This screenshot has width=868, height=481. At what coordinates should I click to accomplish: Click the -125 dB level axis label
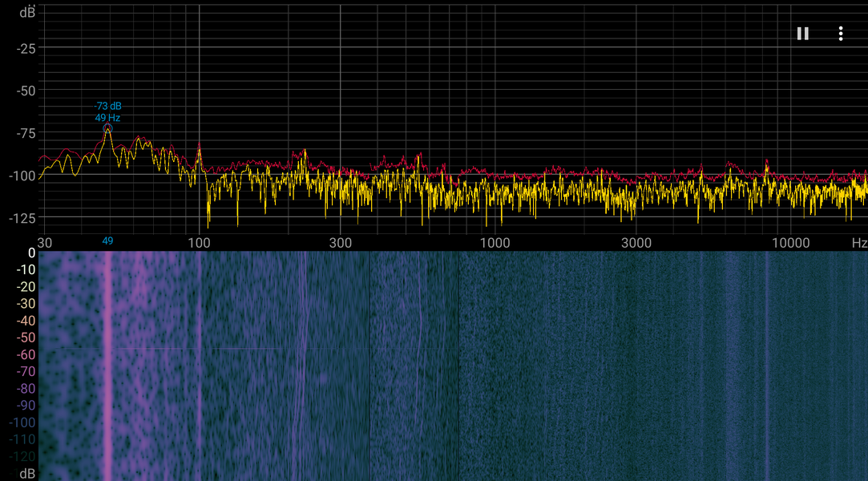click(22, 218)
